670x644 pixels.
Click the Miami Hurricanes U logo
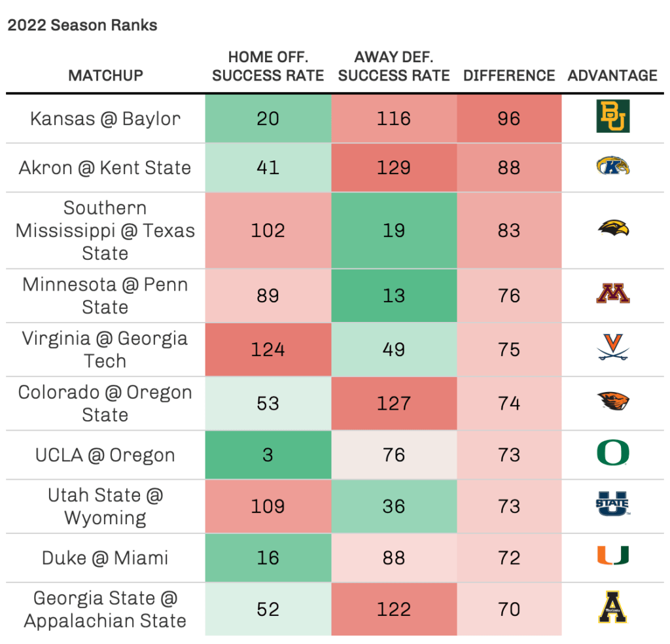[612, 557]
